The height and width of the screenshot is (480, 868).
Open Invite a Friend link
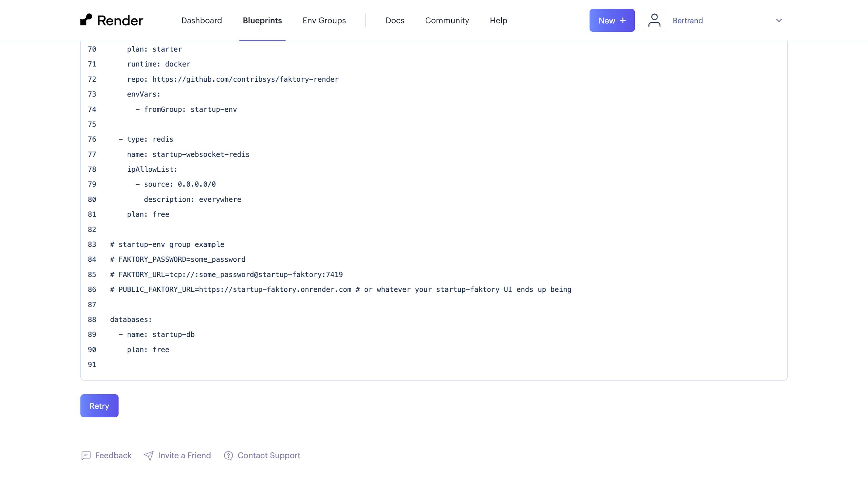tap(184, 455)
